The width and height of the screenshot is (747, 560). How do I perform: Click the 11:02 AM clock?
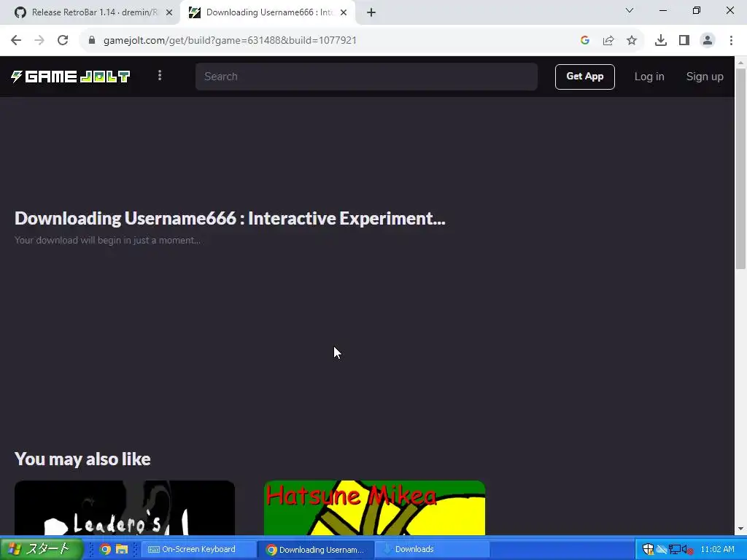(717, 549)
